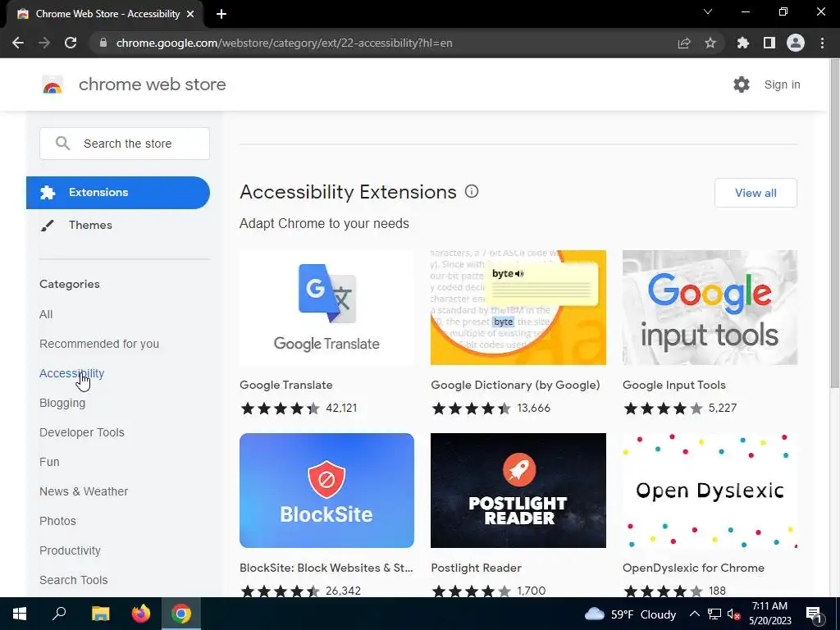
Task: Click the browser forward arrow
Action: click(44, 43)
